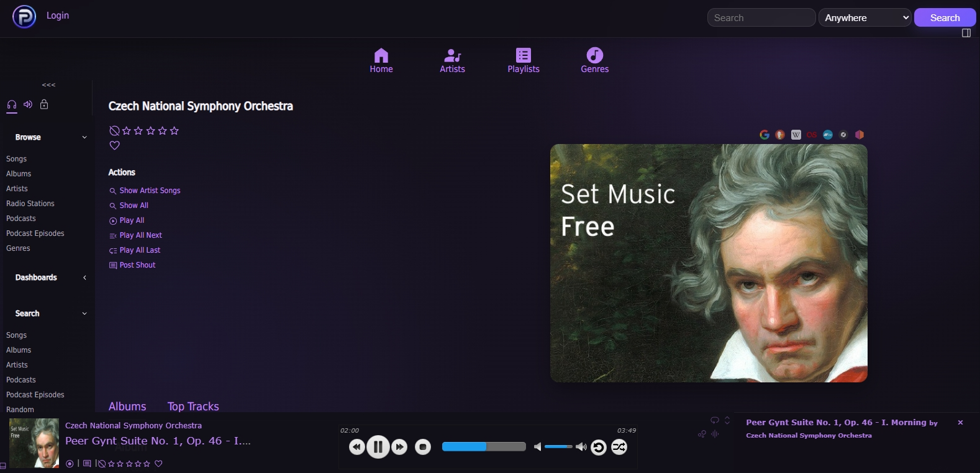
Task: Click Play All Last action
Action: point(135,250)
